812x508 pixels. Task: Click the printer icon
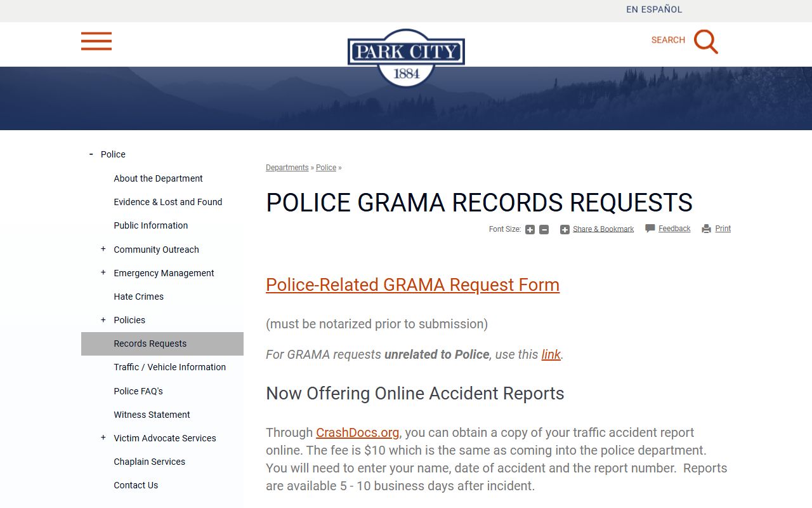(707, 229)
